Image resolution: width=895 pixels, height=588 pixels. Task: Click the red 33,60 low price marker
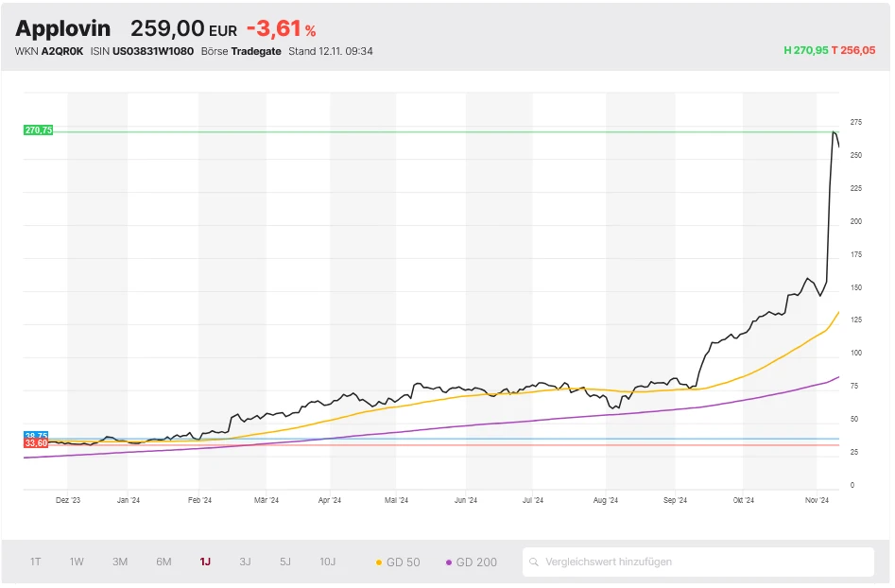click(x=37, y=443)
